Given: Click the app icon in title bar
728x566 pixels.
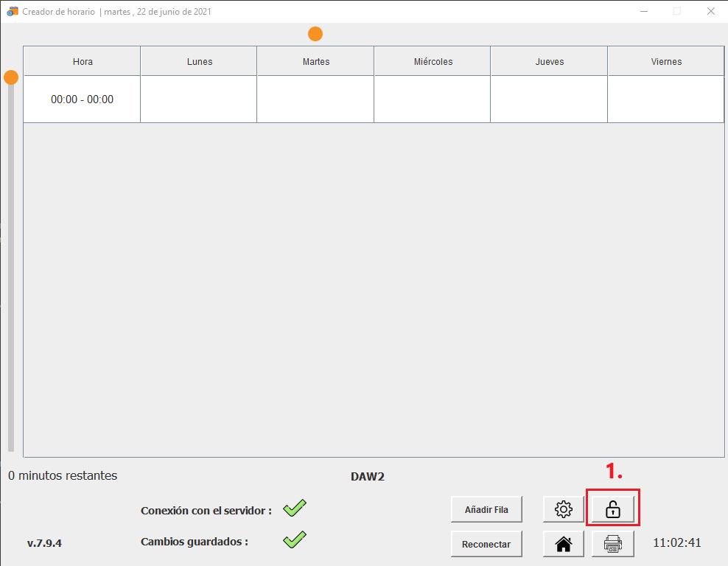Looking at the screenshot, I should [12, 12].
